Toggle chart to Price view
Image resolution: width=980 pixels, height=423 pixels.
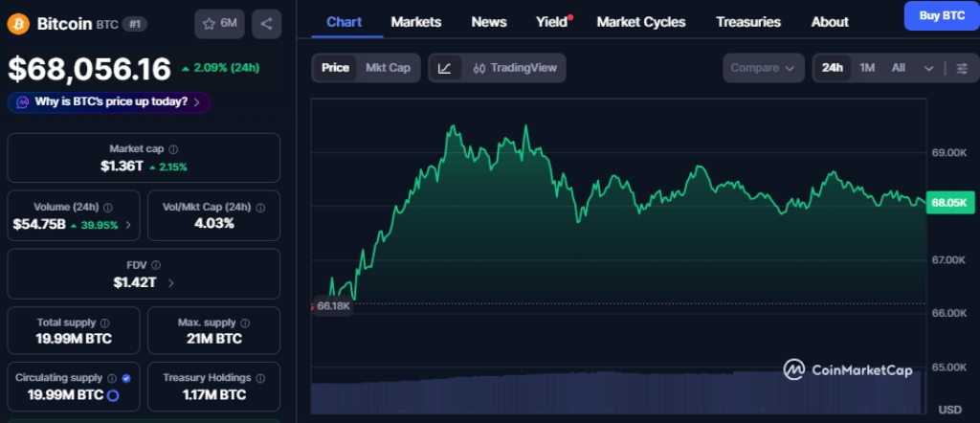coord(335,68)
